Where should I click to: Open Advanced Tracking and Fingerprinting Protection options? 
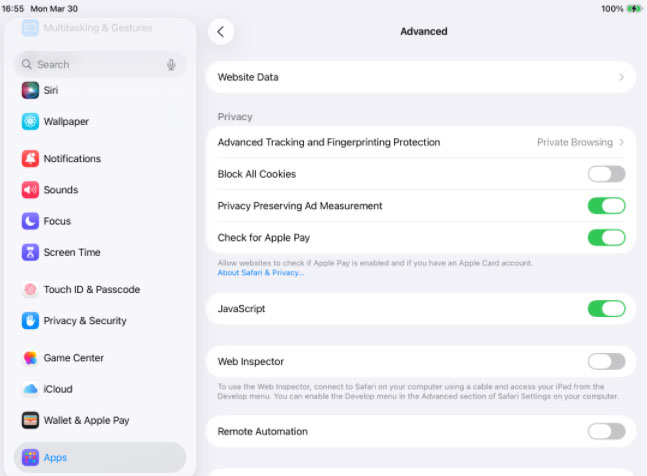point(420,143)
